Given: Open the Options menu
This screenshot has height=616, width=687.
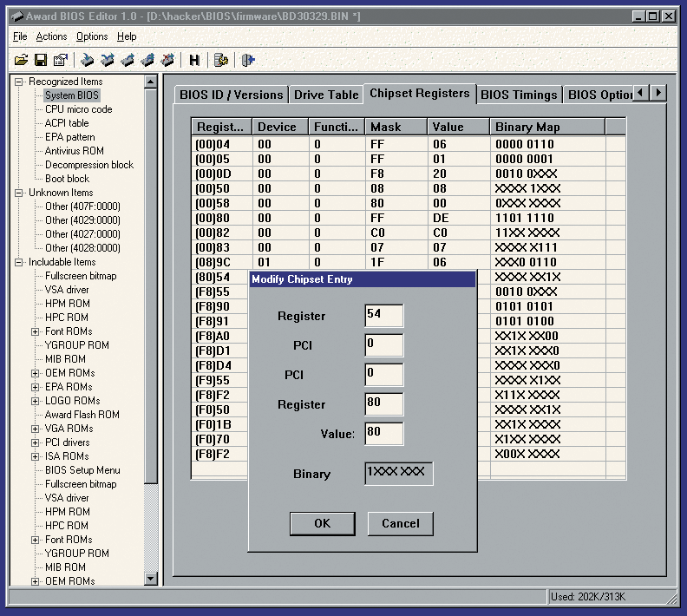Looking at the screenshot, I should click(92, 36).
